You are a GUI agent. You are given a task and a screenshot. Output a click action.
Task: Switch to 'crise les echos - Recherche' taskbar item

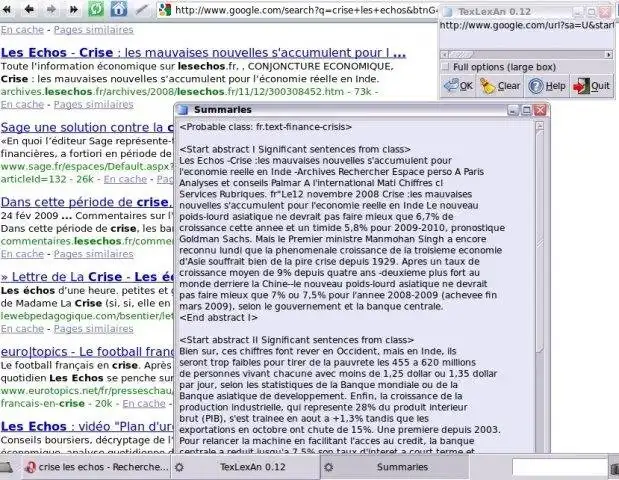pyautogui.click(x=96, y=467)
